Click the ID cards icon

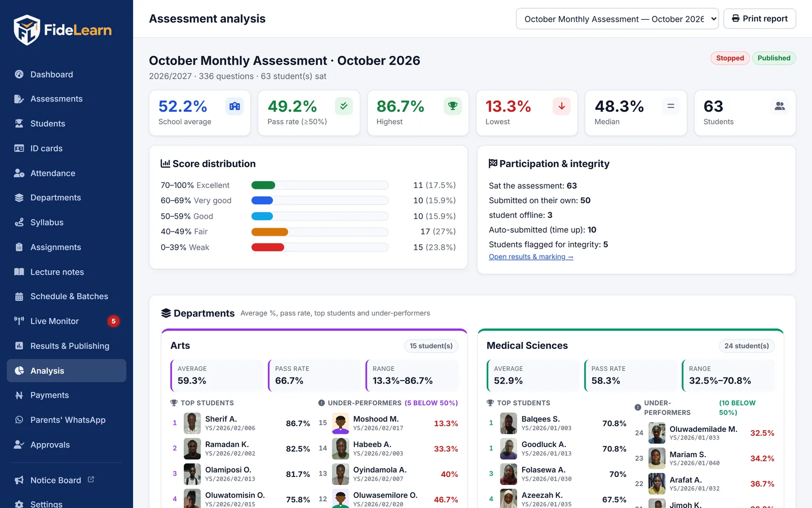[x=19, y=148]
